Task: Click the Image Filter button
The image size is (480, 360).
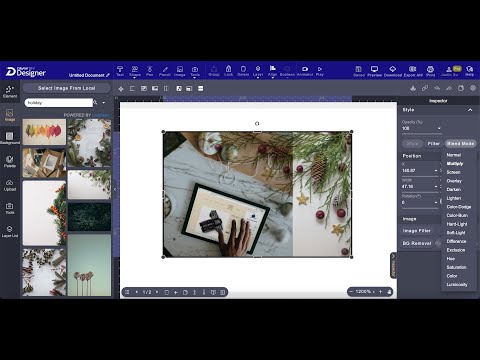Action: point(417,231)
